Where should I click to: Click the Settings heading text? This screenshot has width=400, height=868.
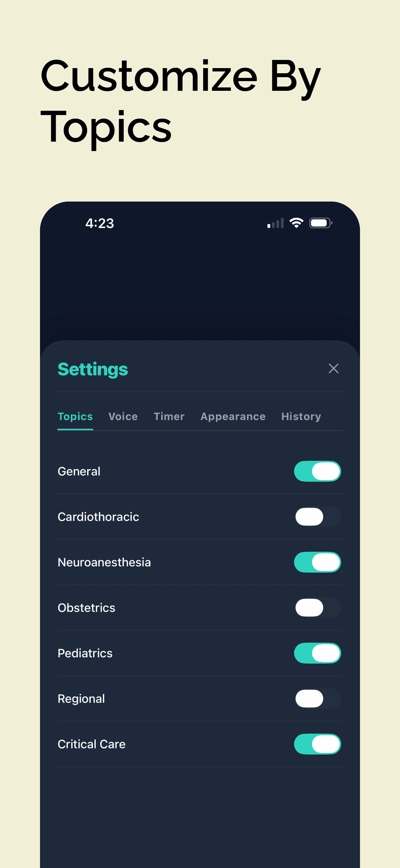[x=93, y=369]
